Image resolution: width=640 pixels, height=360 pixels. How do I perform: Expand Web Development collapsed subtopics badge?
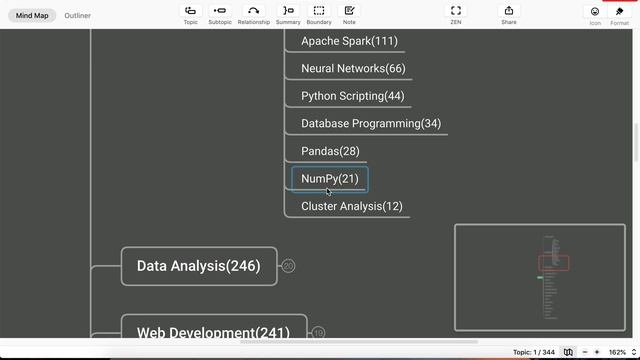pyautogui.click(x=318, y=333)
